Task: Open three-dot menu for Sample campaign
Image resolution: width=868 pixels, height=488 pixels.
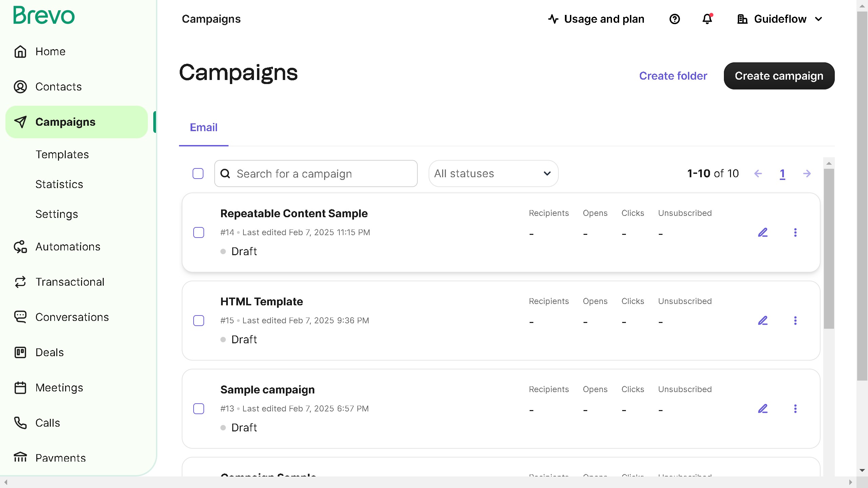Action: click(795, 408)
